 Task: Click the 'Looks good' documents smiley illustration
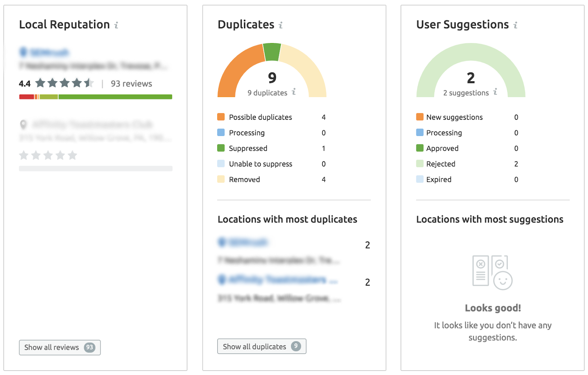(492, 272)
